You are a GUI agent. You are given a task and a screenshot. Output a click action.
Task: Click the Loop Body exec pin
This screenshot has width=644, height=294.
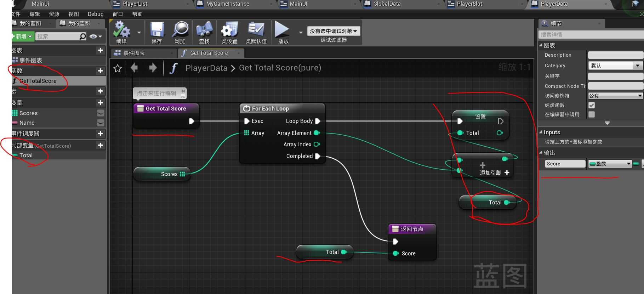[318, 121]
